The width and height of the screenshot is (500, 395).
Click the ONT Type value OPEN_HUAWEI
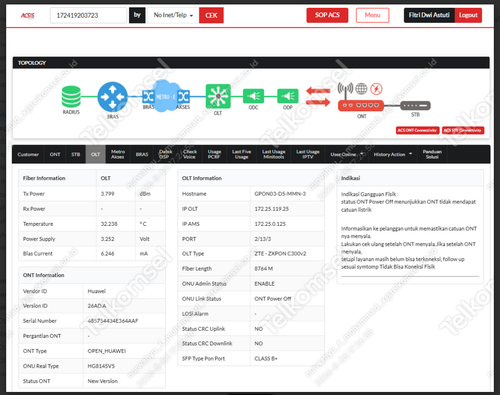[107, 351]
